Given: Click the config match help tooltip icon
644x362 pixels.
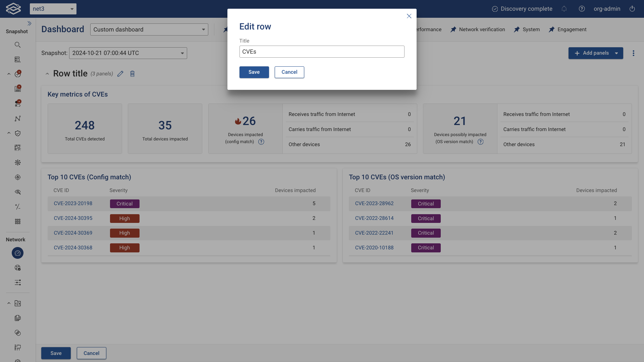Looking at the screenshot, I should (261, 142).
